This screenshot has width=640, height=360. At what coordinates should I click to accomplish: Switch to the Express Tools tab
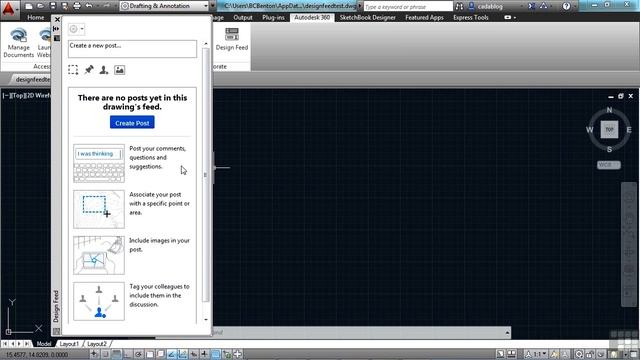pyautogui.click(x=471, y=18)
